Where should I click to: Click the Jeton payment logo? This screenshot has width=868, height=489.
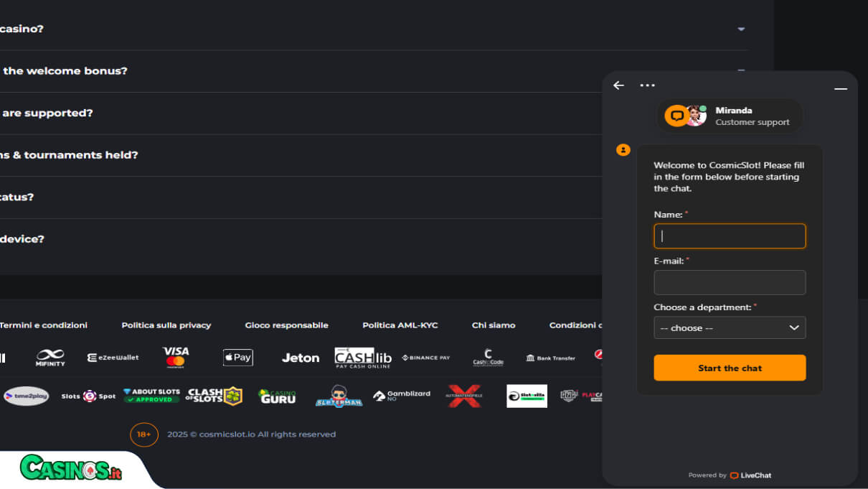pyautogui.click(x=301, y=358)
